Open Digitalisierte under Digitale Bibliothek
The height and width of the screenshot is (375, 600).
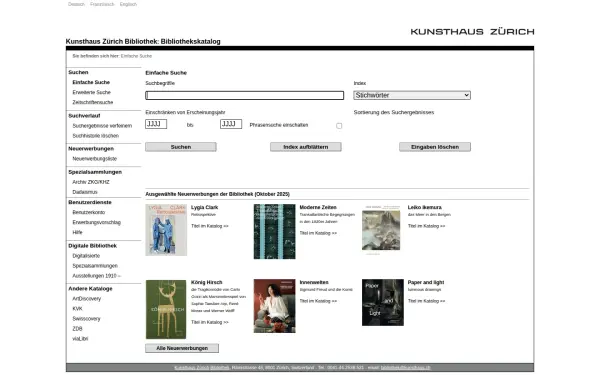tap(86, 256)
